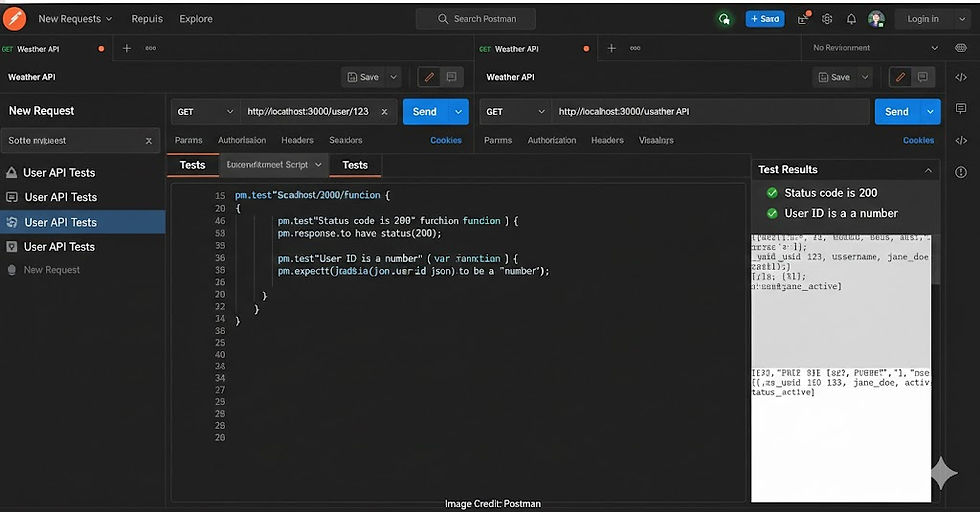Screen dimensions: 980x512
Task: Open right pane tab overflow options
Action: (x=635, y=48)
